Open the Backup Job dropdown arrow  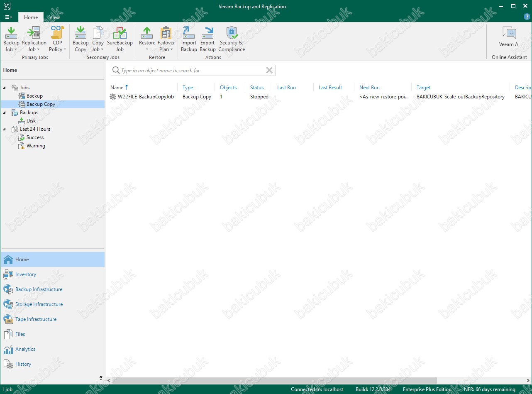click(16, 49)
